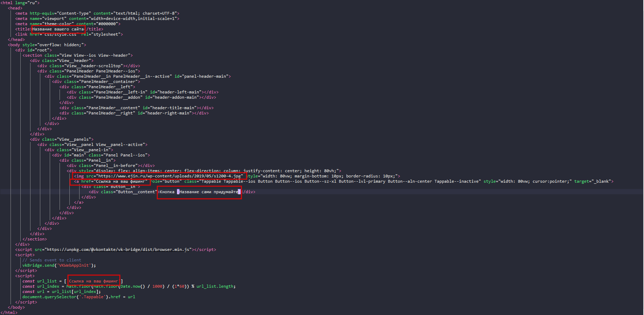Select the stylesheet link tag line
The height and width of the screenshot is (315, 644).
point(69,34)
